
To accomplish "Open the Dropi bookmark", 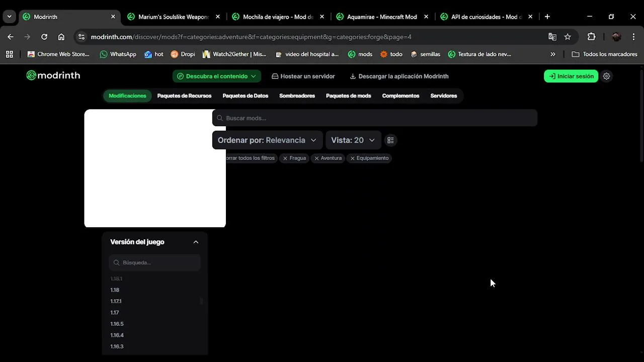I will [183, 54].
